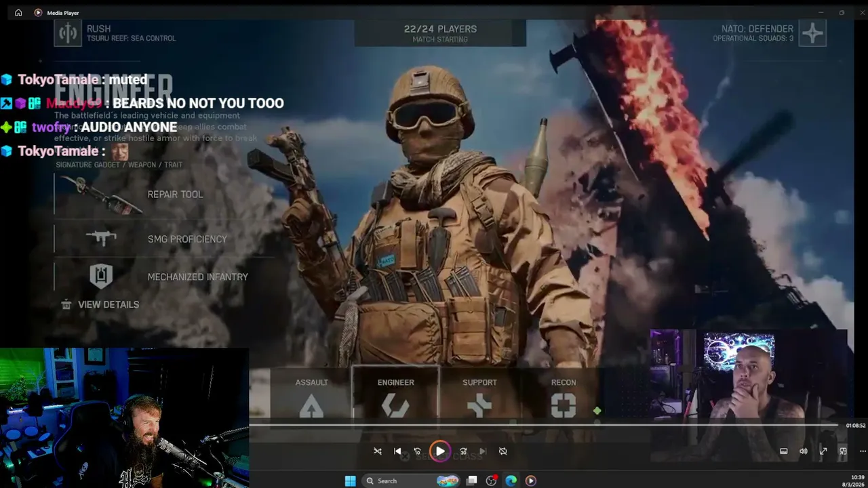Click the bearded streamer webcam overlay
The image size is (868, 488).
(x=124, y=418)
